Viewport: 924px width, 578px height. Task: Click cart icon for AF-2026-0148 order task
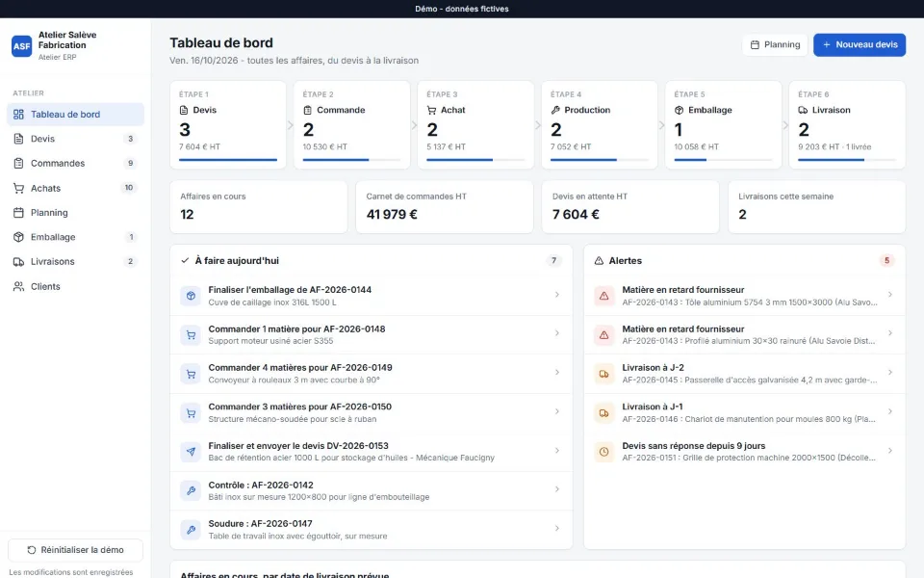191,335
